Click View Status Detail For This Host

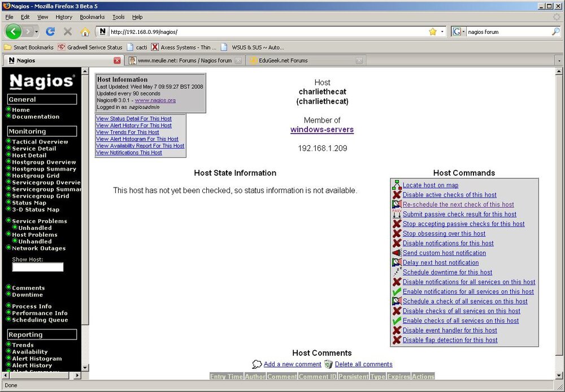coord(134,119)
